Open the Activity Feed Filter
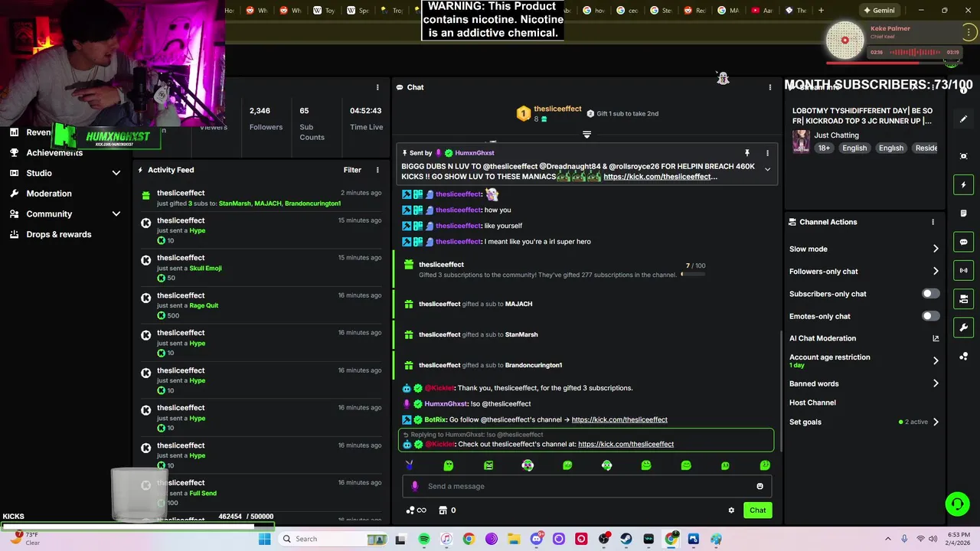 coord(352,170)
